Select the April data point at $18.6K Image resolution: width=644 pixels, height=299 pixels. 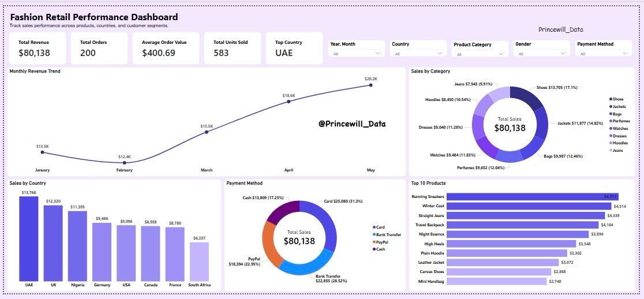coord(289,102)
